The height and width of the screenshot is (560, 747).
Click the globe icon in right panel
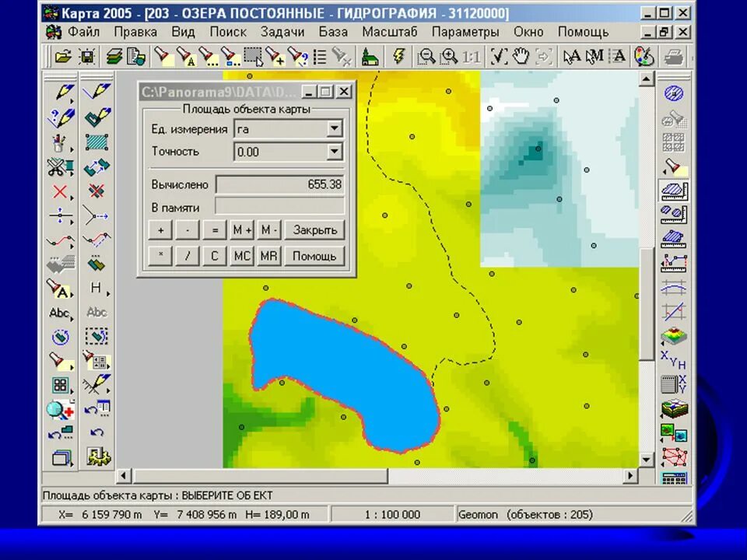click(x=674, y=94)
